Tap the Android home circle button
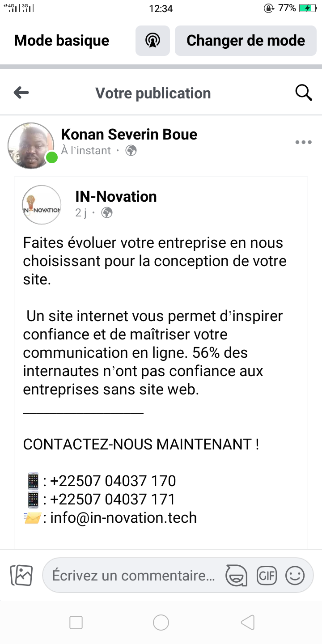322x644 pixels. pyautogui.click(x=161, y=622)
